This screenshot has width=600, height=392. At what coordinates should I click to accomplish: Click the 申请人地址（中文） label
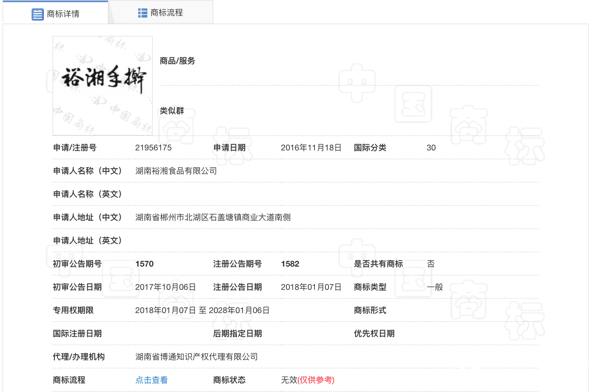point(87,217)
